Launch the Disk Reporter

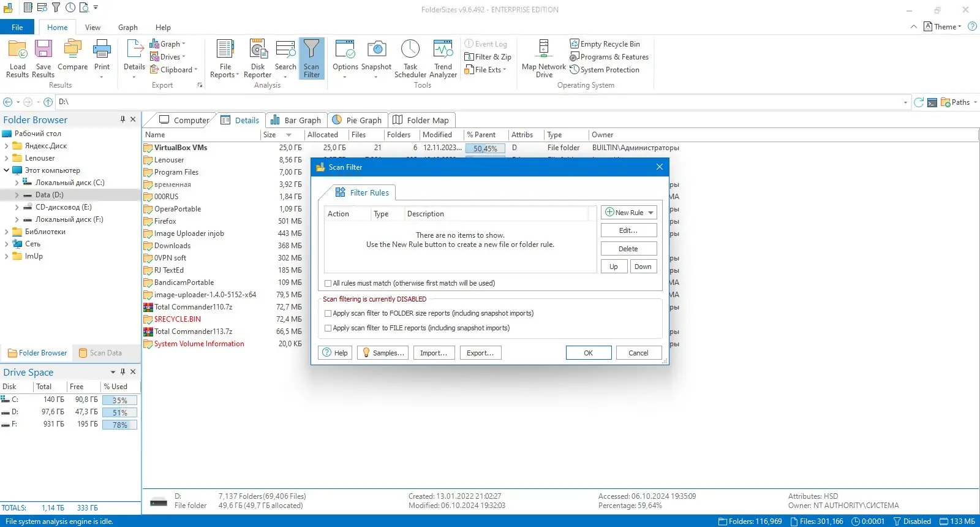[257, 59]
